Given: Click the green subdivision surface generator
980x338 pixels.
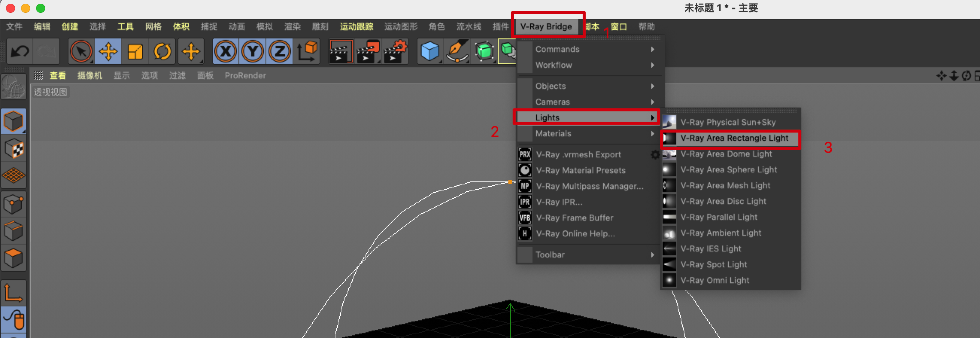Looking at the screenshot, I should click(484, 52).
